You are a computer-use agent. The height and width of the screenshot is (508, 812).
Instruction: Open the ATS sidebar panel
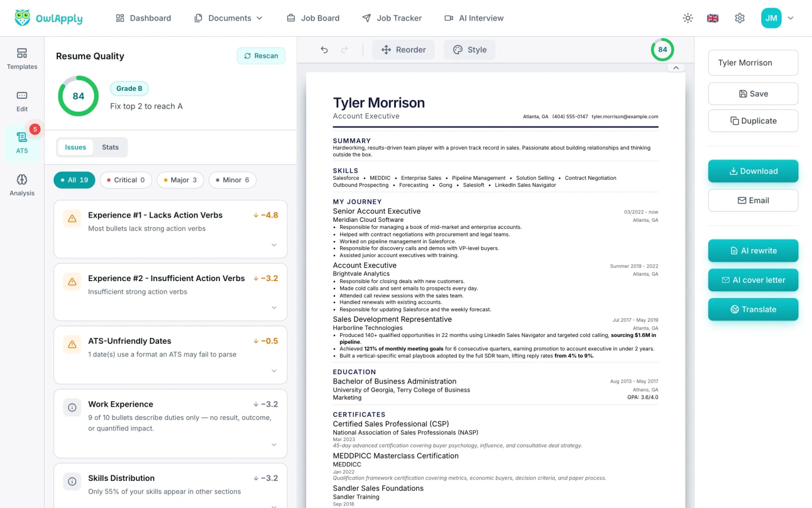point(22,144)
